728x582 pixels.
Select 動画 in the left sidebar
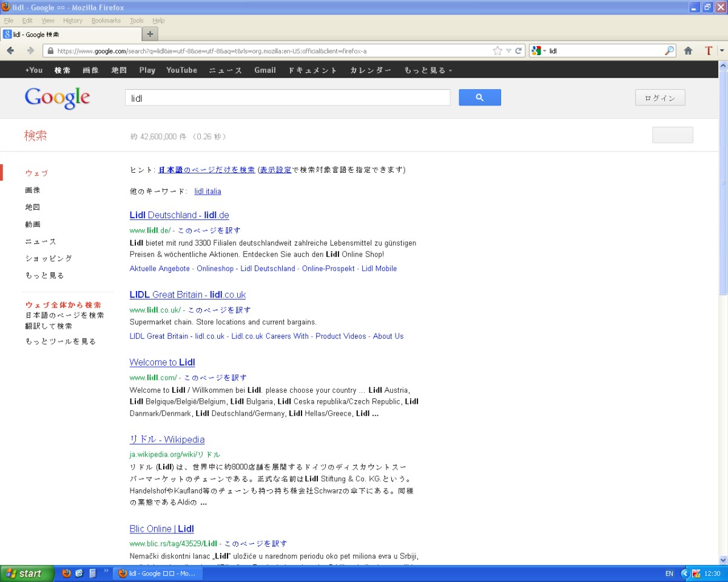33,224
